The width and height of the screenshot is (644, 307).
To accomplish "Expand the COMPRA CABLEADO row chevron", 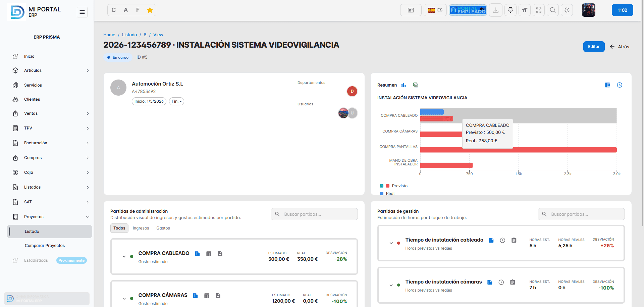I will pos(124,257).
